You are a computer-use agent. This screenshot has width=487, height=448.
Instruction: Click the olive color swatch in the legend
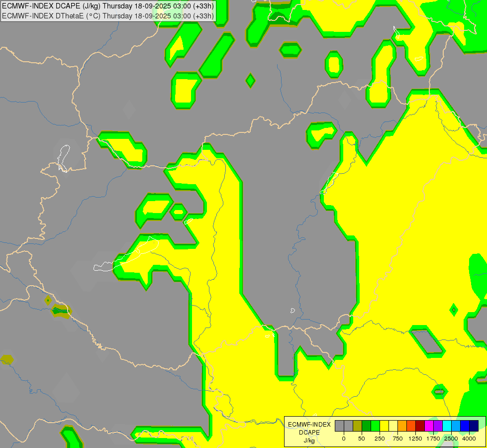pos(358,426)
